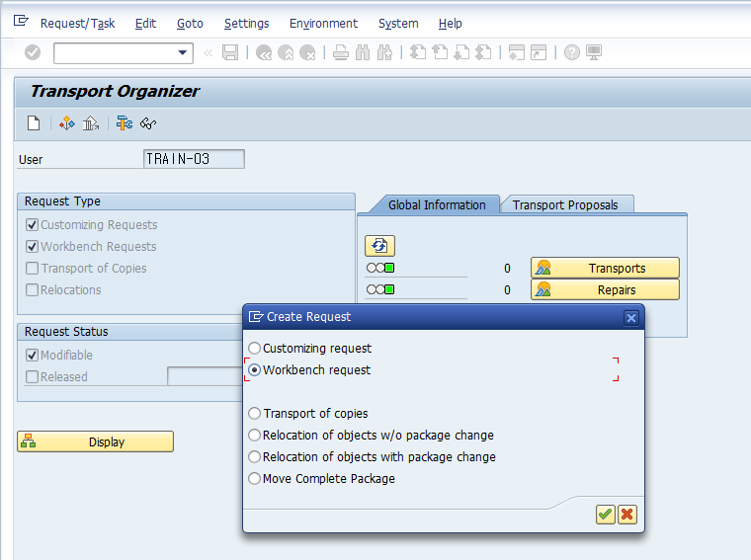Image resolution: width=751 pixels, height=560 pixels.
Task: Click the Next Page icon
Action: click(x=461, y=52)
